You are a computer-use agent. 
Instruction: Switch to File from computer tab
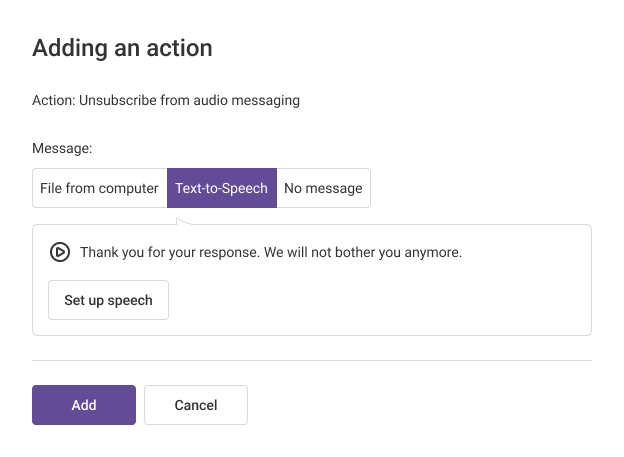pyautogui.click(x=99, y=188)
